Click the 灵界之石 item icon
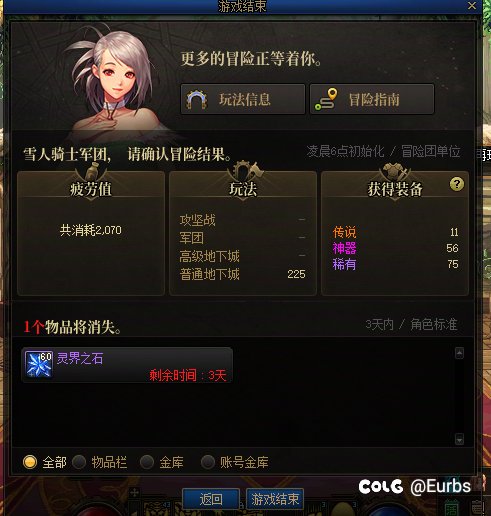The width and height of the screenshot is (491, 516). coord(39,364)
